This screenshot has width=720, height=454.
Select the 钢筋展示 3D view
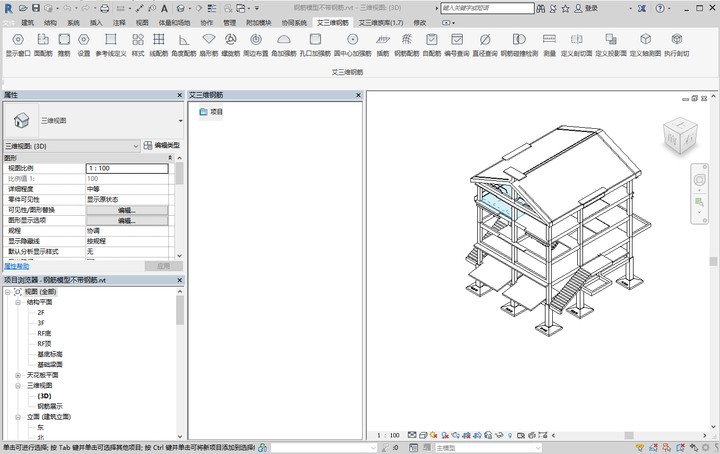pos(50,407)
